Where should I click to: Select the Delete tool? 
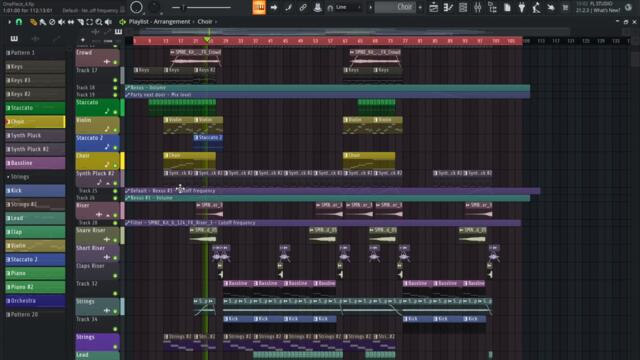point(52,22)
